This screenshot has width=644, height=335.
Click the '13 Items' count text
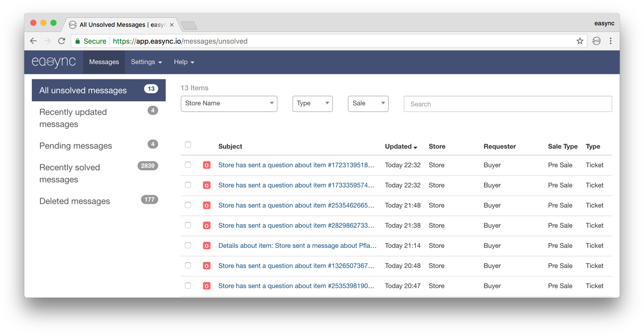[194, 88]
